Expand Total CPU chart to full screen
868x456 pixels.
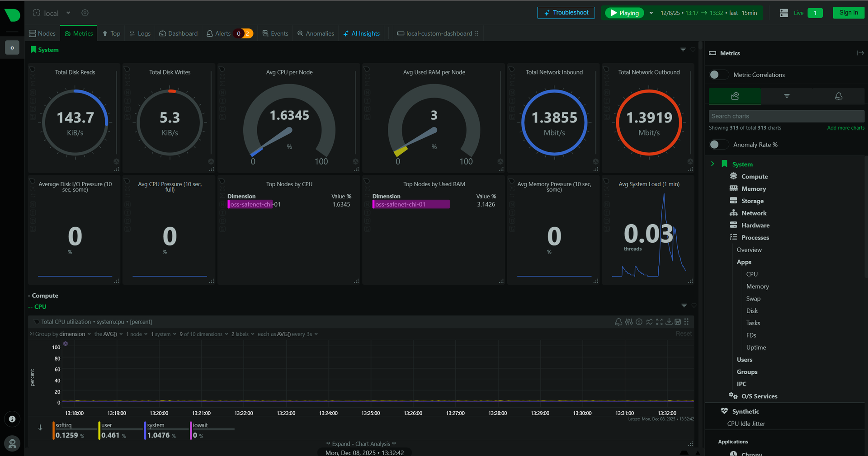tap(659, 322)
